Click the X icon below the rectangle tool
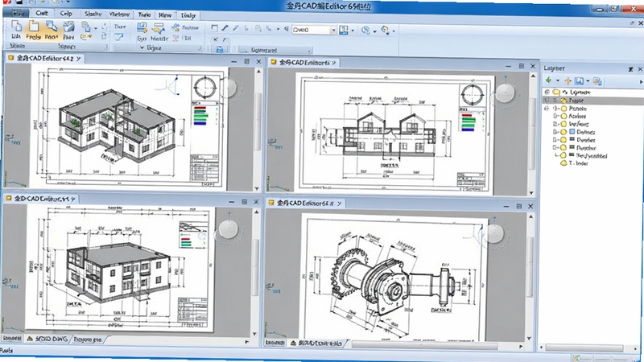Viewport: 644px width, 362px height. click(x=215, y=39)
